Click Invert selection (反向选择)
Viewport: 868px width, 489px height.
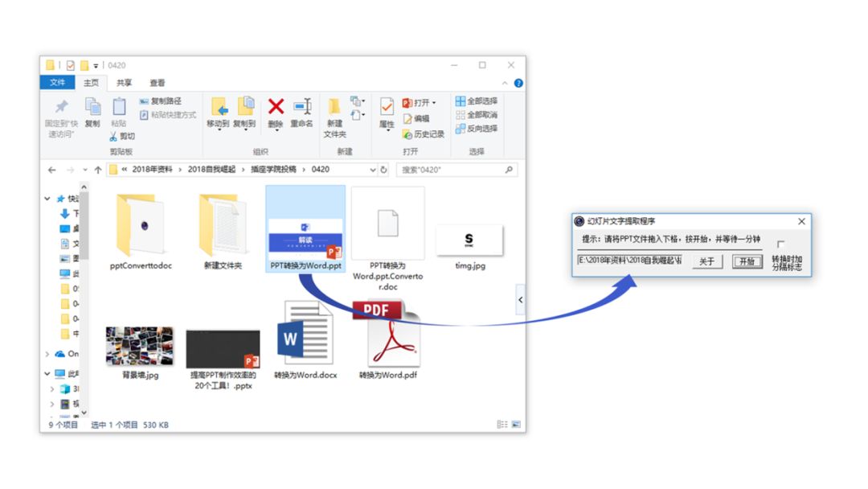tap(477, 129)
